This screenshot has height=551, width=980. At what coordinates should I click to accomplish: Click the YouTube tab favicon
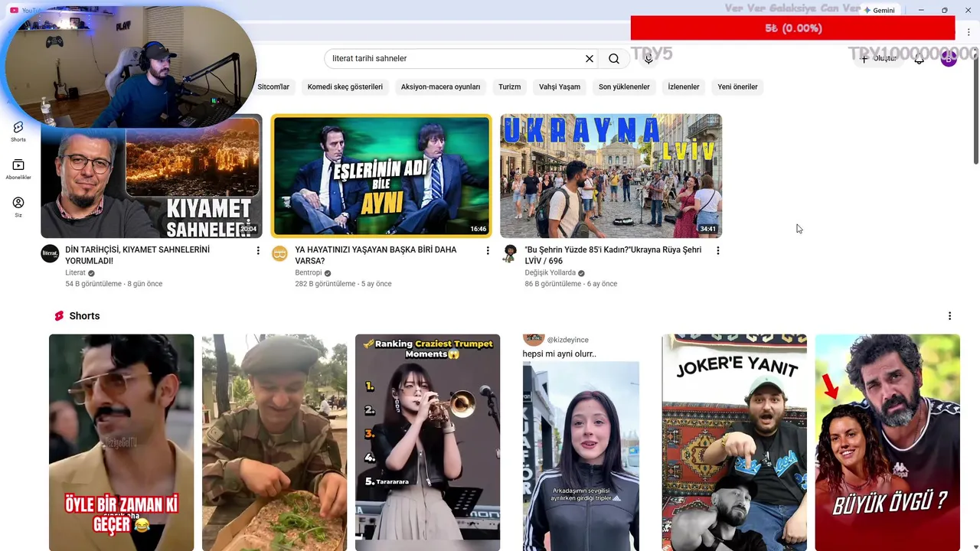(14, 10)
